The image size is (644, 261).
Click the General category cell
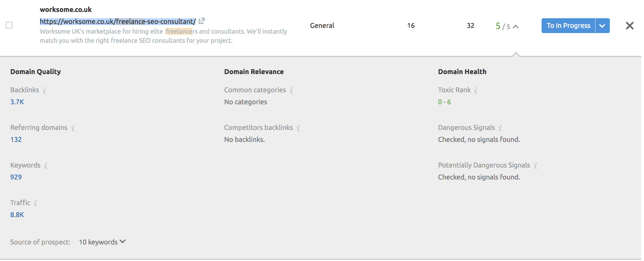point(322,26)
